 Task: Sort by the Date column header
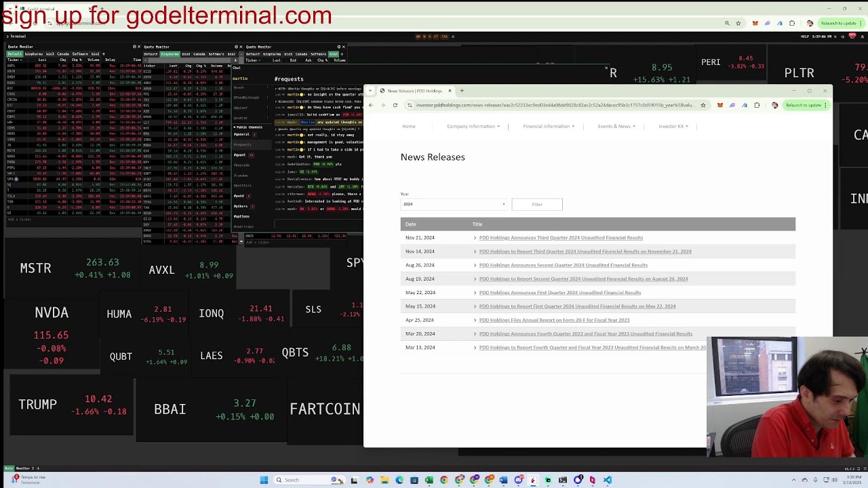(x=411, y=224)
